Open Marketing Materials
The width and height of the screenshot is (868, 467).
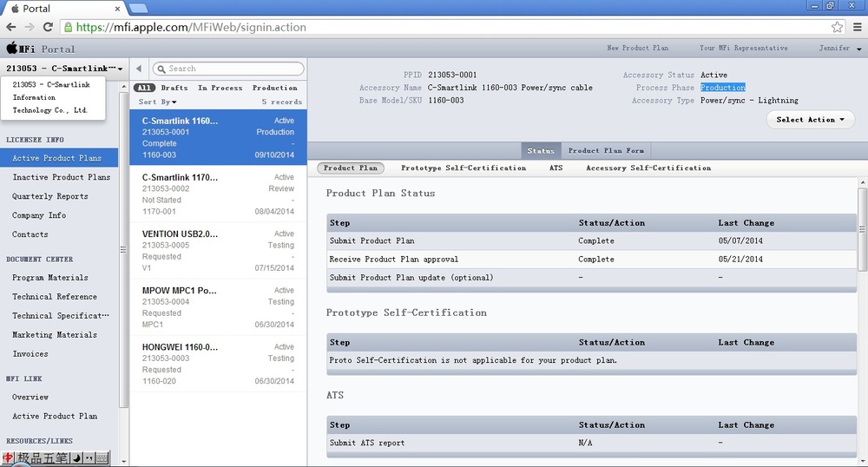pyautogui.click(x=54, y=335)
